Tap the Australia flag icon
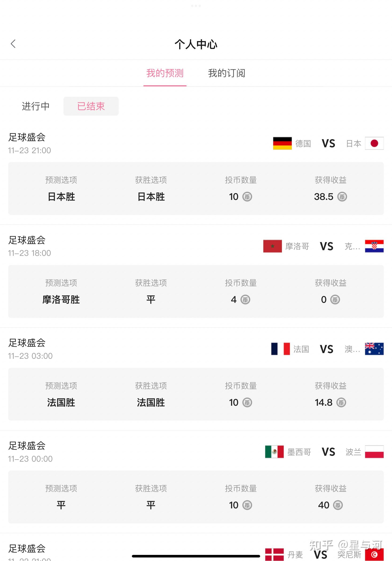Viewport: 392px width, 561px height. click(x=374, y=349)
